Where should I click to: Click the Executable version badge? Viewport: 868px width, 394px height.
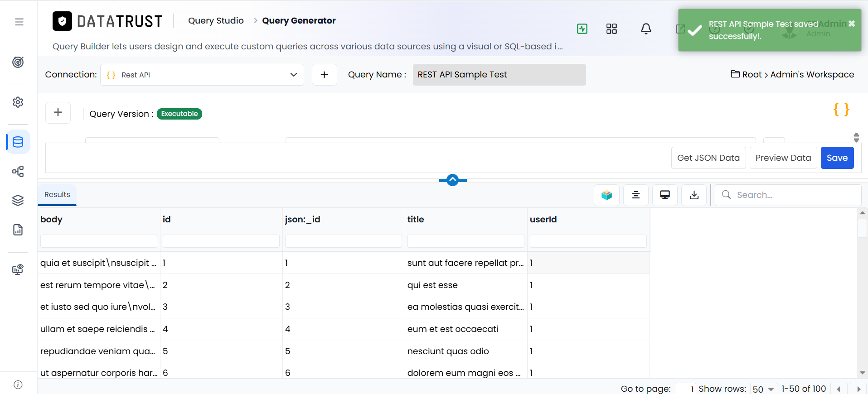(x=179, y=114)
